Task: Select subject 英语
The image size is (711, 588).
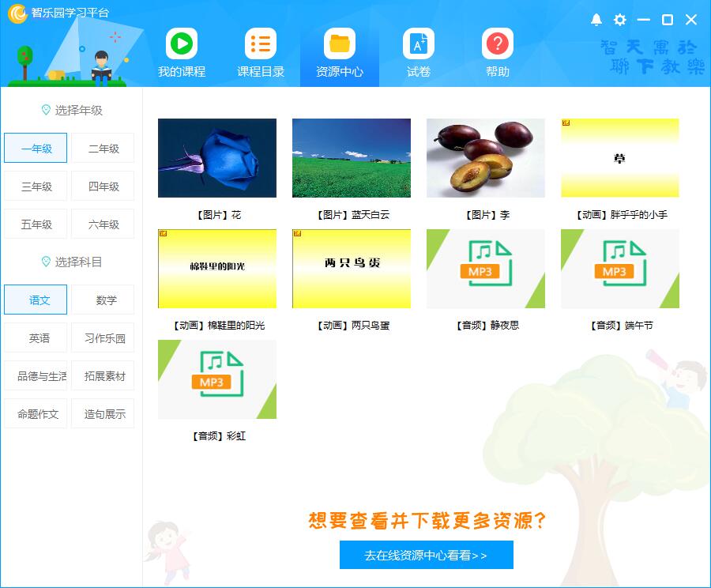Action: [x=36, y=337]
